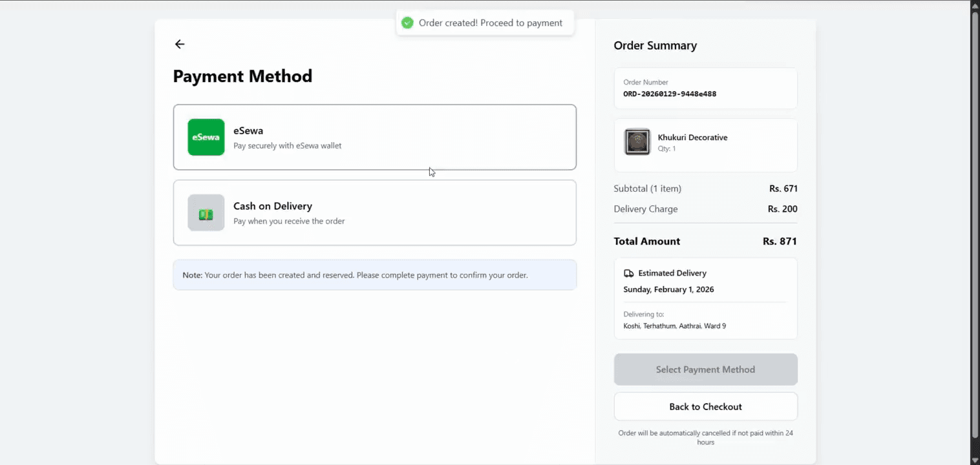Click the Khukuri Decorative product name
The image size is (980, 465).
692,138
